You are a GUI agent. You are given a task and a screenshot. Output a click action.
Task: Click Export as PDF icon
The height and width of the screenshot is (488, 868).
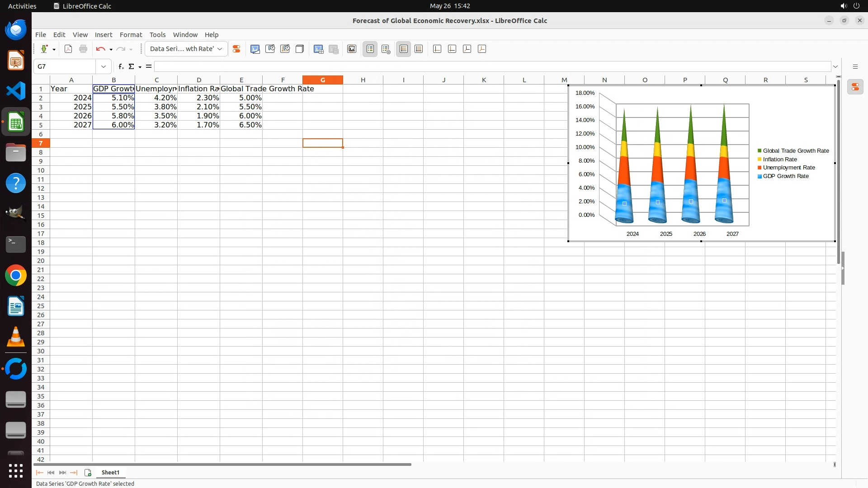[68, 49]
